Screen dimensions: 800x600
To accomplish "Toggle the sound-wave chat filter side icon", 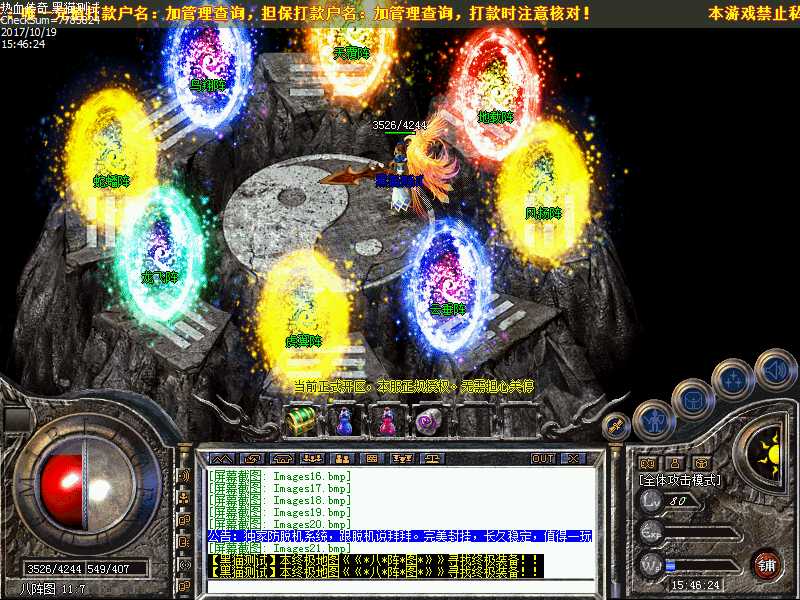I will (x=184, y=476).
